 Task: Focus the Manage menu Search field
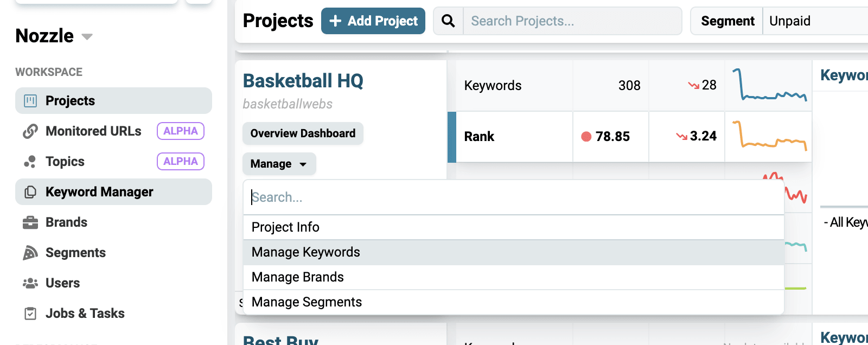513,197
